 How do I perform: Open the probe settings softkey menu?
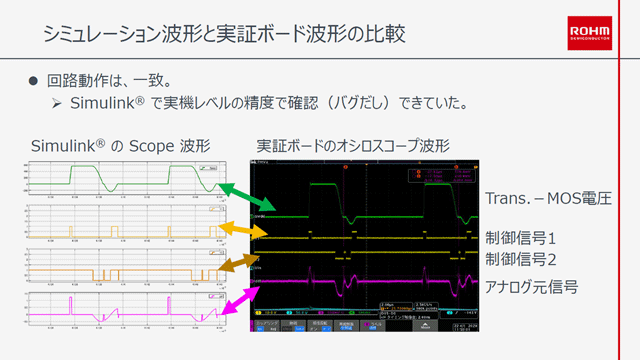pos(347,326)
